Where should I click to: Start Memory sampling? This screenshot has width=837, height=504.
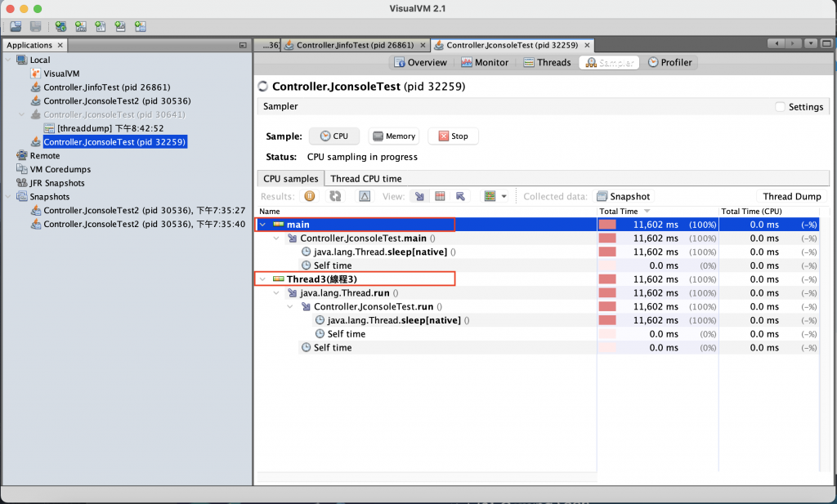click(394, 136)
